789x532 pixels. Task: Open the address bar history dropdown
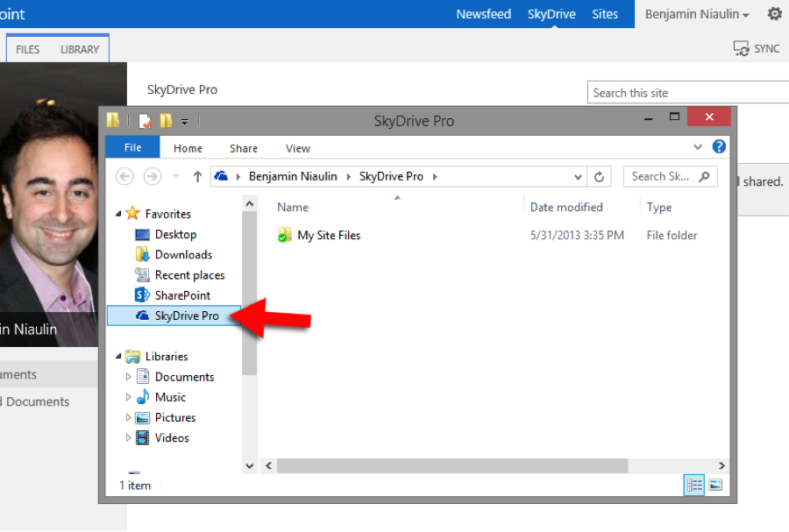(578, 177)
